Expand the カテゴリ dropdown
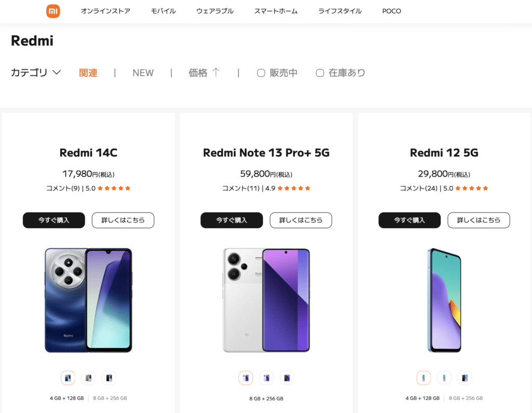Viewport: 532px width, 413px height. click(x=36, y=73)
